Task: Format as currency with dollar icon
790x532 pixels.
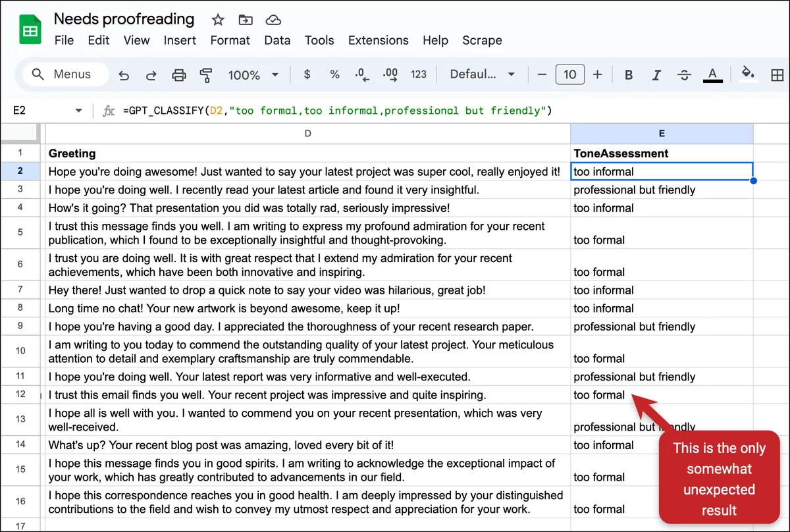Action: click(x=307, y=74)
